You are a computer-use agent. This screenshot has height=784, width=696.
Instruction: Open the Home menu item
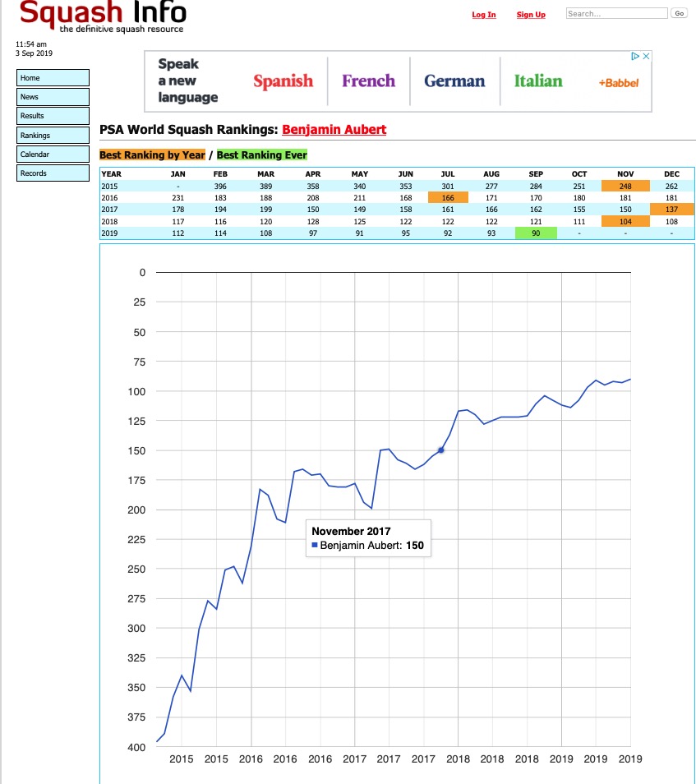(53, 78)
